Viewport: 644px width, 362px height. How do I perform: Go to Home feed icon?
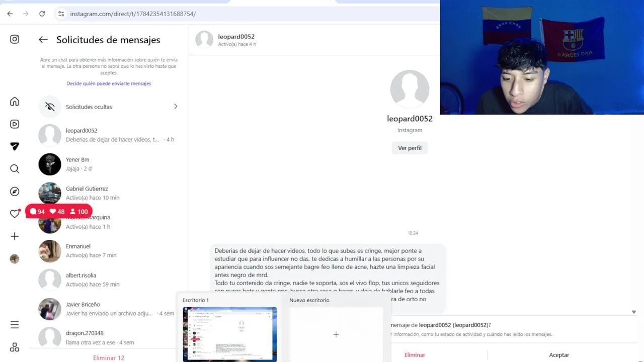tap(15, 102)
